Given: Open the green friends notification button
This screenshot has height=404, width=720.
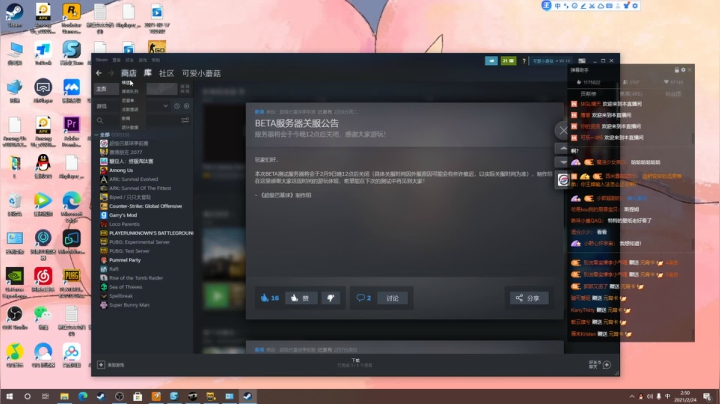Looking at the screenshot, I should pyautogui.click(x=508, y=61).
